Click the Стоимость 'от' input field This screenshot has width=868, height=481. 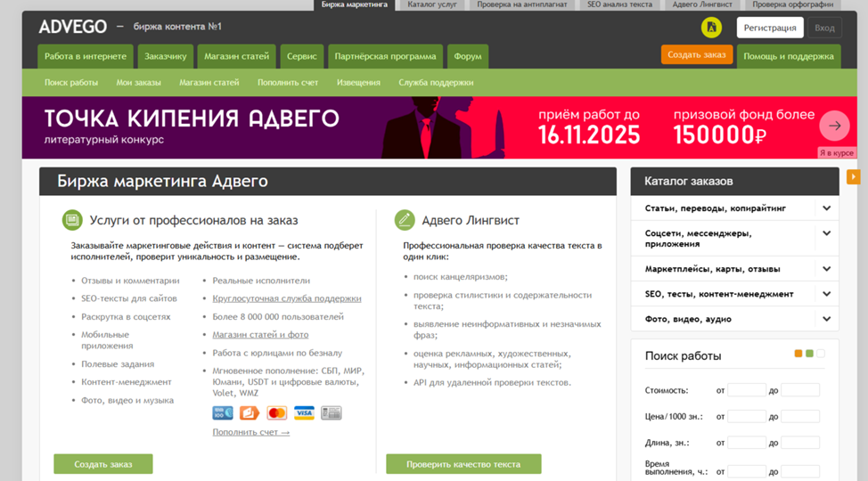(x=746, y=390)
